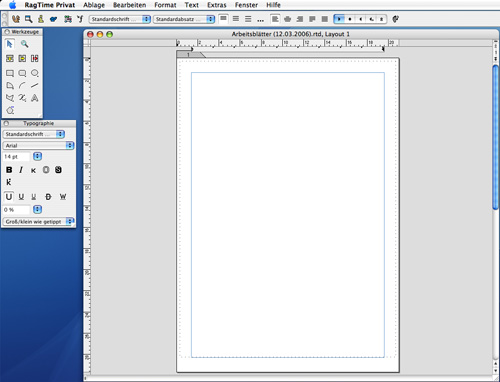Open Groß/klein wie getippt dropdown
This screenshot has height=382, width=500.
pos(38,221)
